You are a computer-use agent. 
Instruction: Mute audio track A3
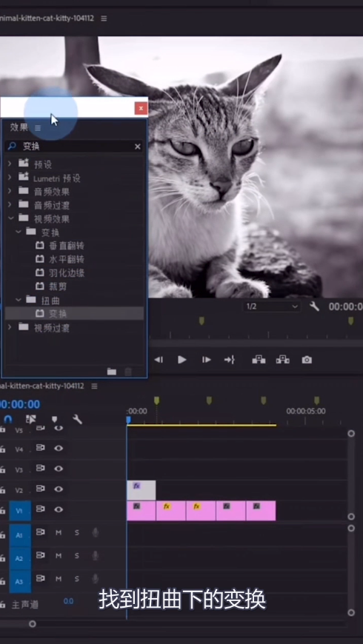point(59,579)
